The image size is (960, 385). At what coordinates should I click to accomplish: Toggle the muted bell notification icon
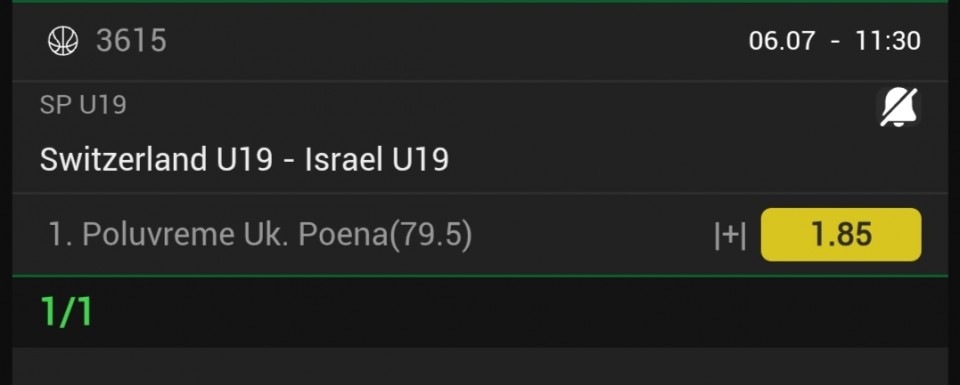(898, 108)
